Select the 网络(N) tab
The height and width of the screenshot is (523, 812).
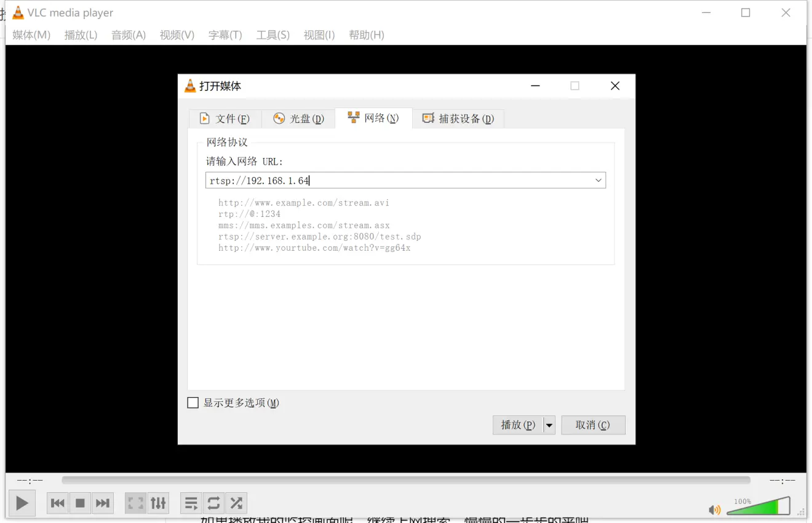[x=373, y=118]
